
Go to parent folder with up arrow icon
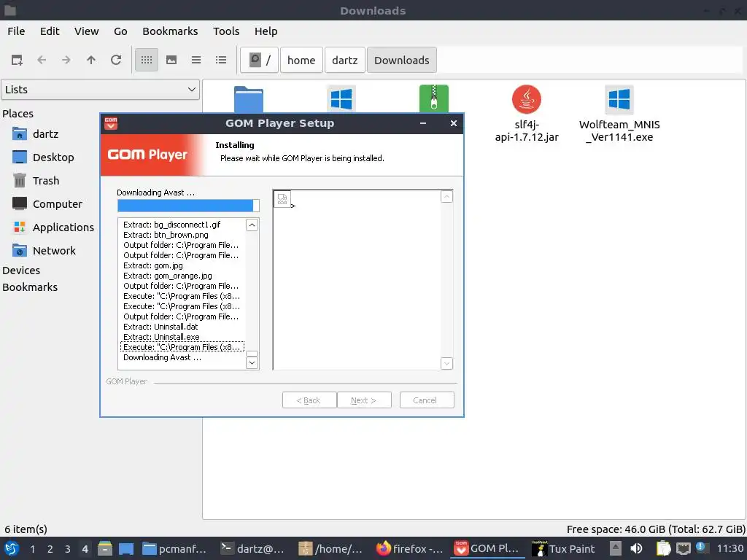[x=91, y=60]
